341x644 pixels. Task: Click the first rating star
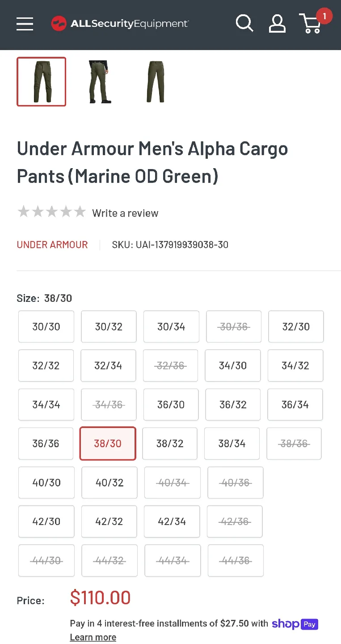(x=23, y=211)
